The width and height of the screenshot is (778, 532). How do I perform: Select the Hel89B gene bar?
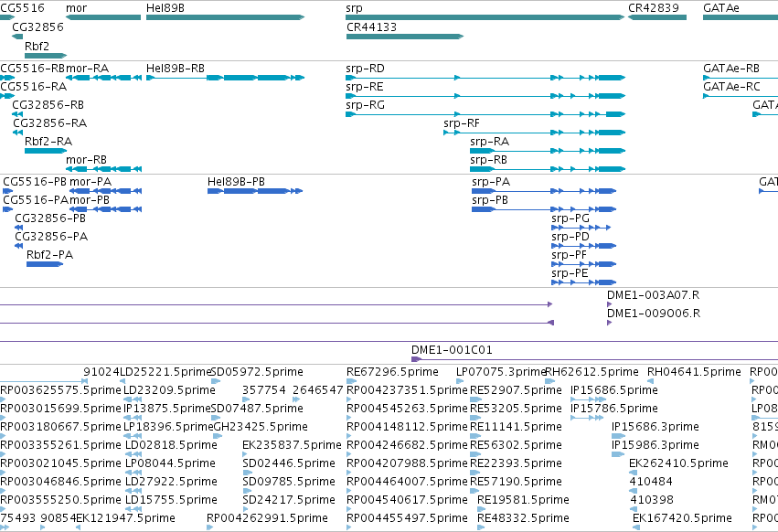[x=225, y=17]
